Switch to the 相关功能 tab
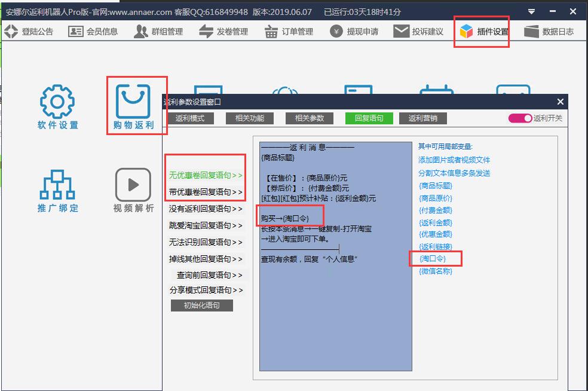 tap(250, 118)
